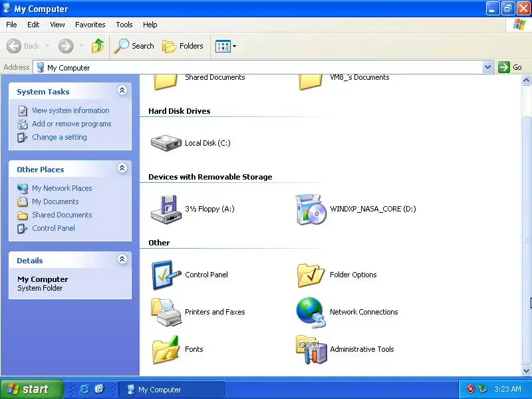The height and width of the screenshot is (399, 532).
Task: Open the File menu
Action: (x=11, y=25)
